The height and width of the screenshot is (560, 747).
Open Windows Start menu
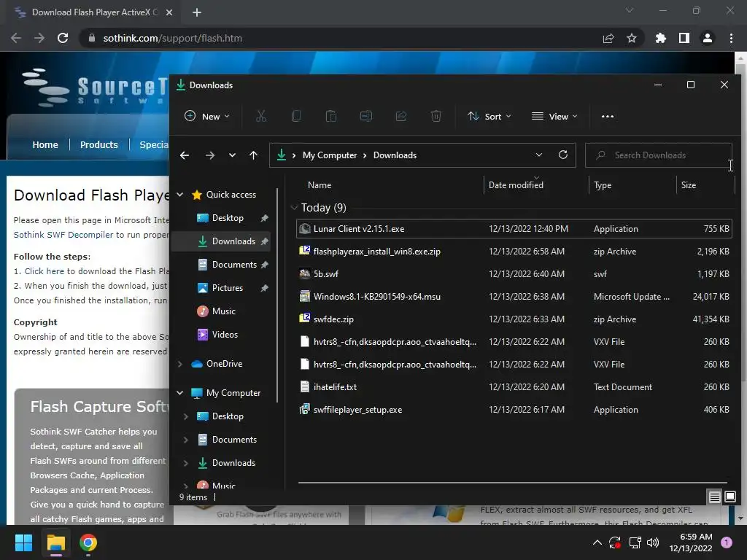pos(23,542)
